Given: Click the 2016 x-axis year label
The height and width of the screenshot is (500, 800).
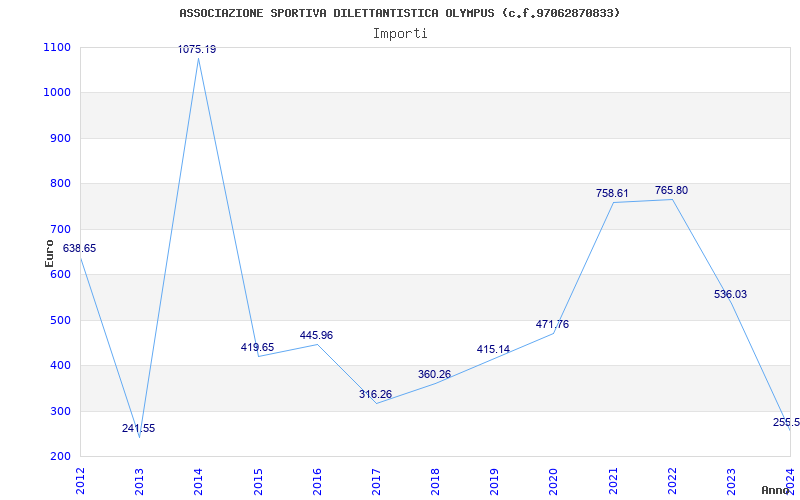Looking at the screenshot, I should coord(317,481).
